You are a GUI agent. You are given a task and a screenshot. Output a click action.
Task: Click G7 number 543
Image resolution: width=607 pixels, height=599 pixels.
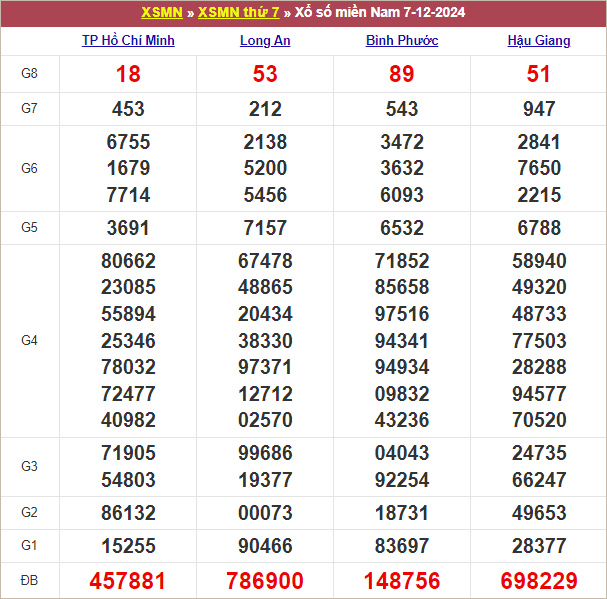(402, 109)
